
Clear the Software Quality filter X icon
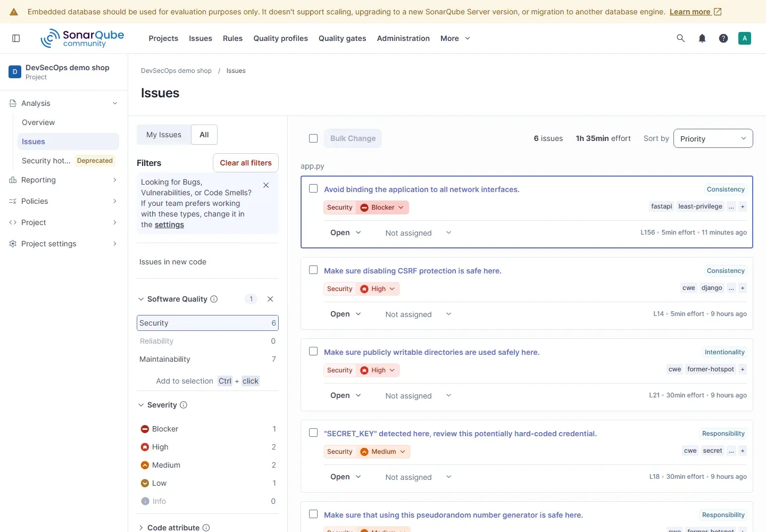pos(270,299)
